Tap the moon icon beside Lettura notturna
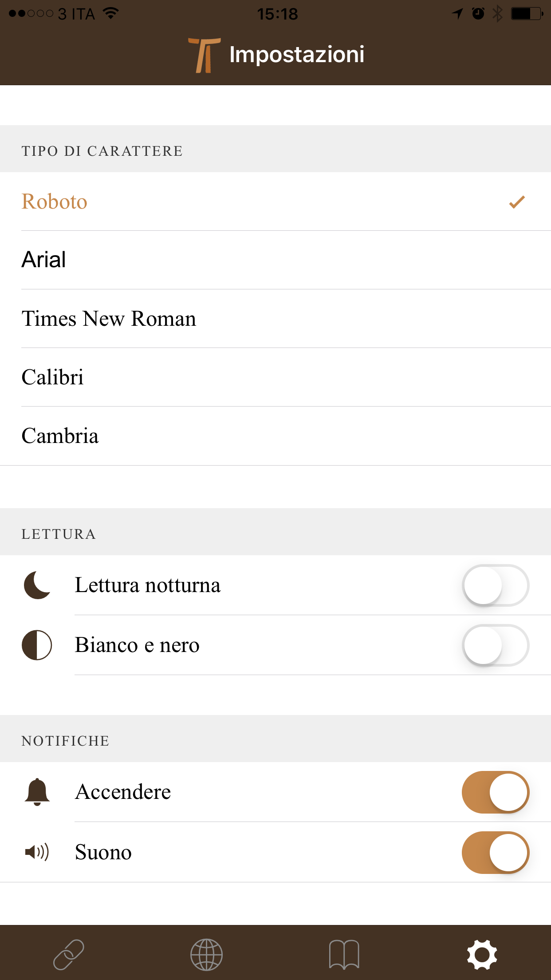This screenshot has height=980, width=551. [x=37, y=585]
